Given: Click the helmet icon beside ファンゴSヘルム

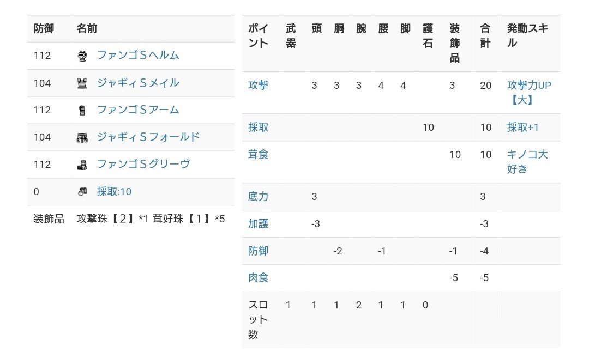Looking at the screenshot, I should click(82, 56).
